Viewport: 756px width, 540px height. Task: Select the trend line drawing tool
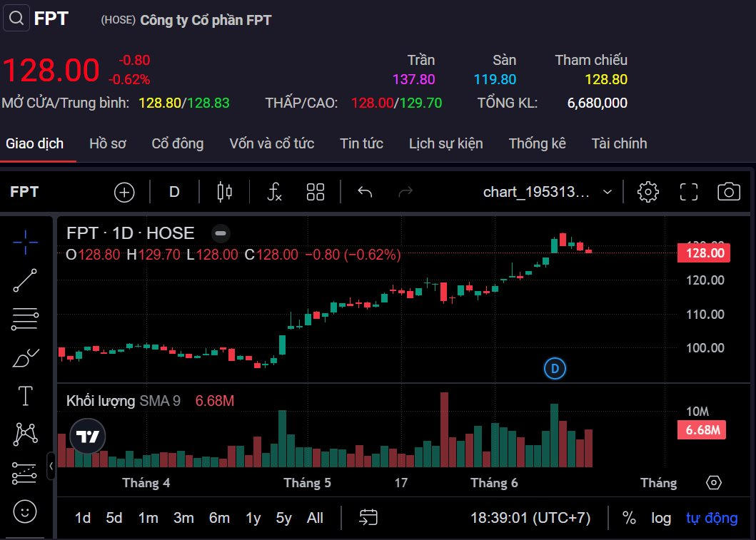tap(25, 280)
